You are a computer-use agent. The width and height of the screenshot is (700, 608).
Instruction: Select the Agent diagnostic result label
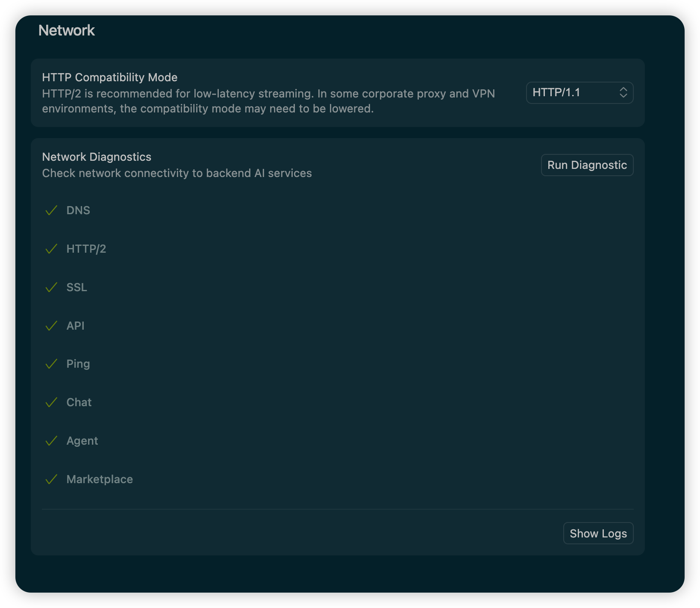tap(82, 441)
